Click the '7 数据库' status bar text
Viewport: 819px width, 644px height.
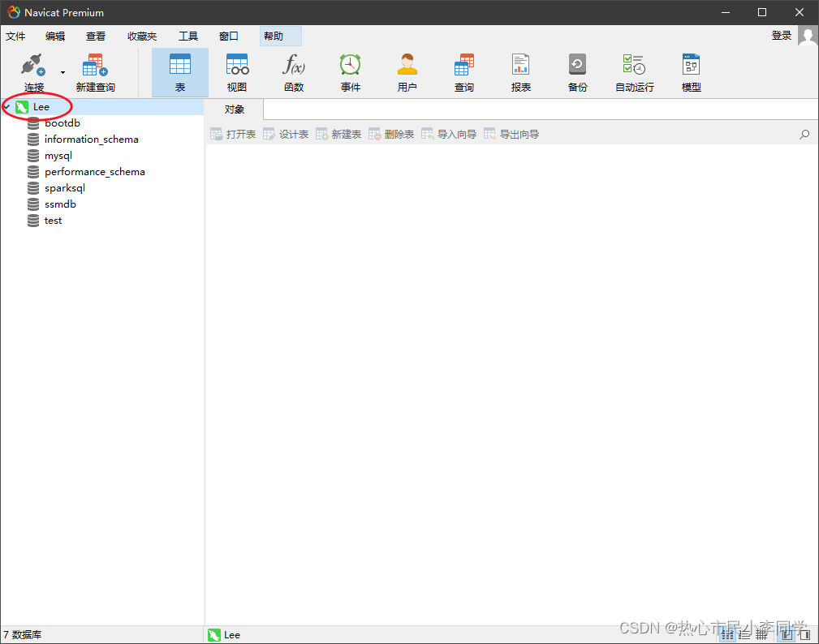point(23,635)
